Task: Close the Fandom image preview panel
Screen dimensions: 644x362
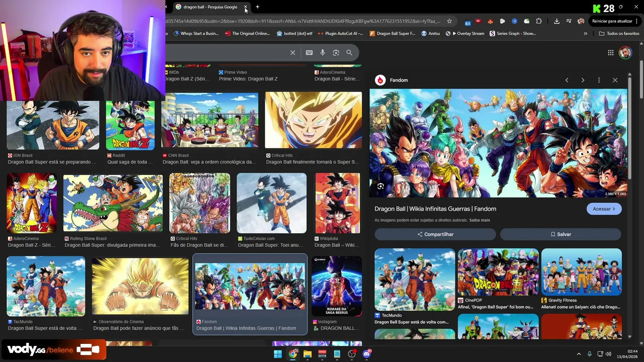Action: point(615,80)
